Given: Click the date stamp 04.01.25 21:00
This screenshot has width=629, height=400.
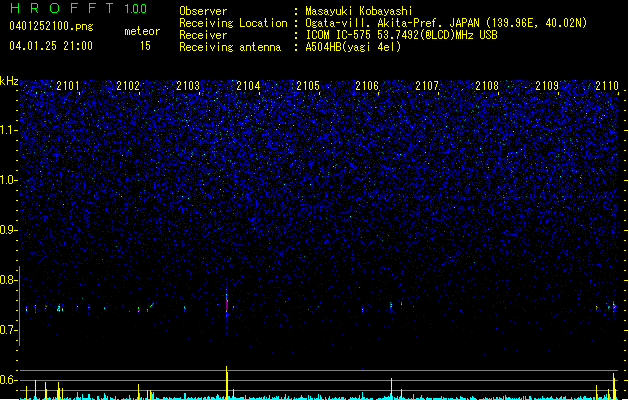Looking at the screenshot, I should 51,46.
